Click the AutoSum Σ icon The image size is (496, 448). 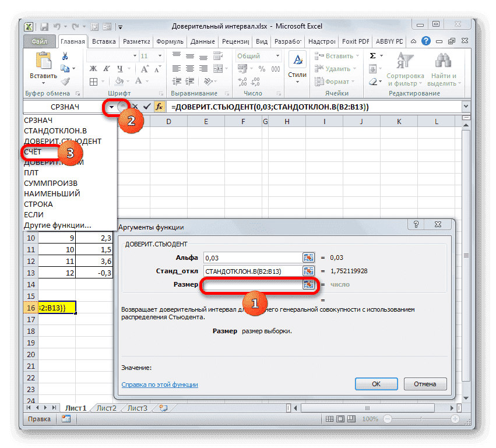click(x=372, y=55)
